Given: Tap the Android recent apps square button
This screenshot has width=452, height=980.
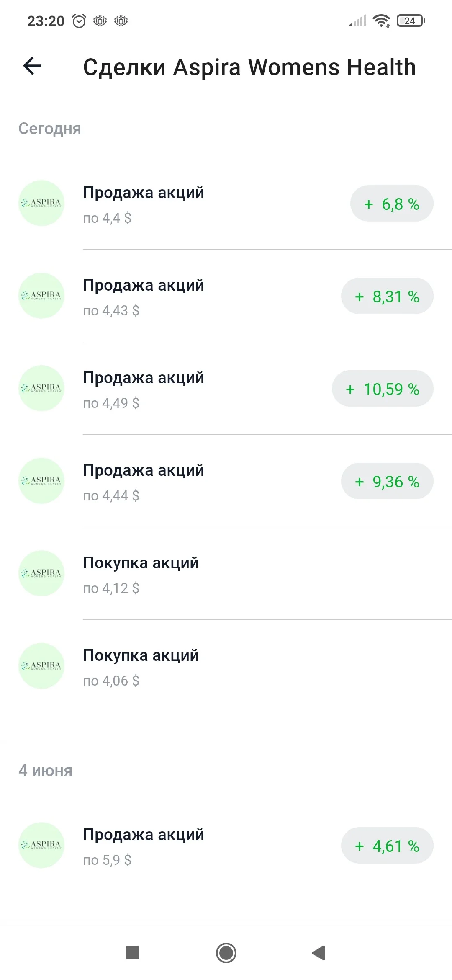Looking at the screenshot, I should (132, 953).
